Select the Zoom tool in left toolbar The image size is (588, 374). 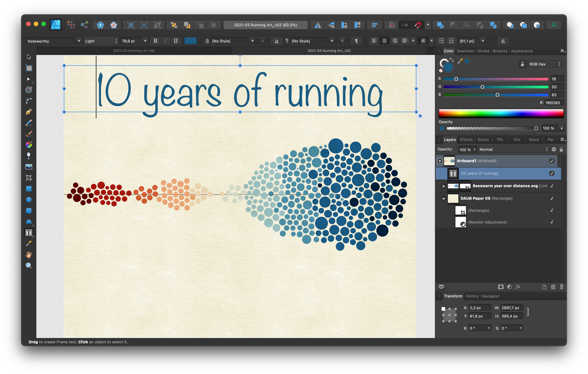(29, 266)
